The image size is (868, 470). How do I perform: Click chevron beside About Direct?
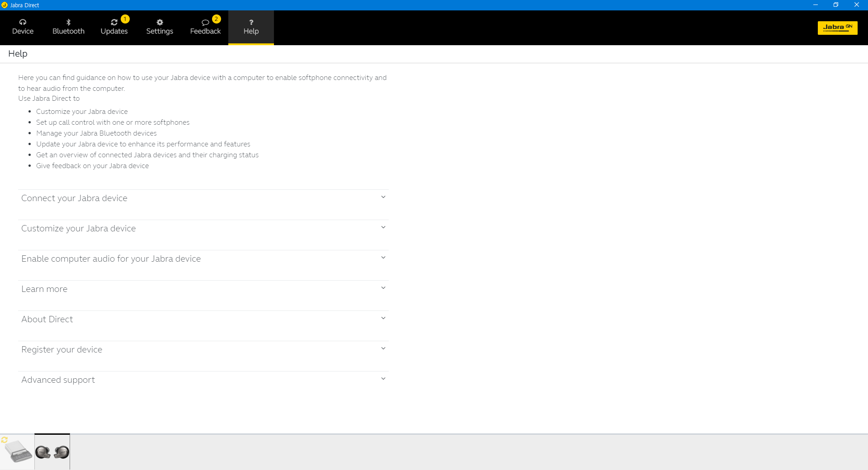(383, 318)
